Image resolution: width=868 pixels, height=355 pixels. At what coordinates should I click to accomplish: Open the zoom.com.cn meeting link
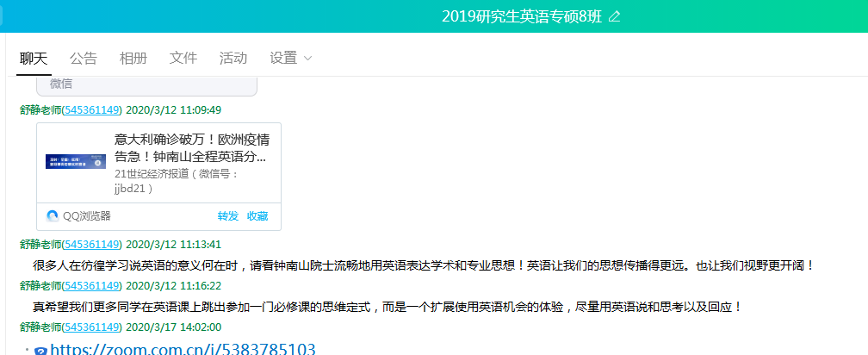pos(183,349)
